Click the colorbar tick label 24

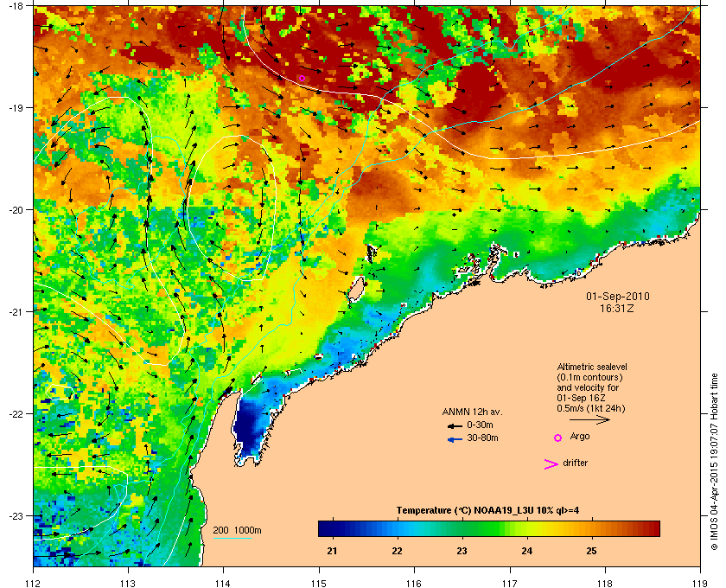[x=526, y=551]
